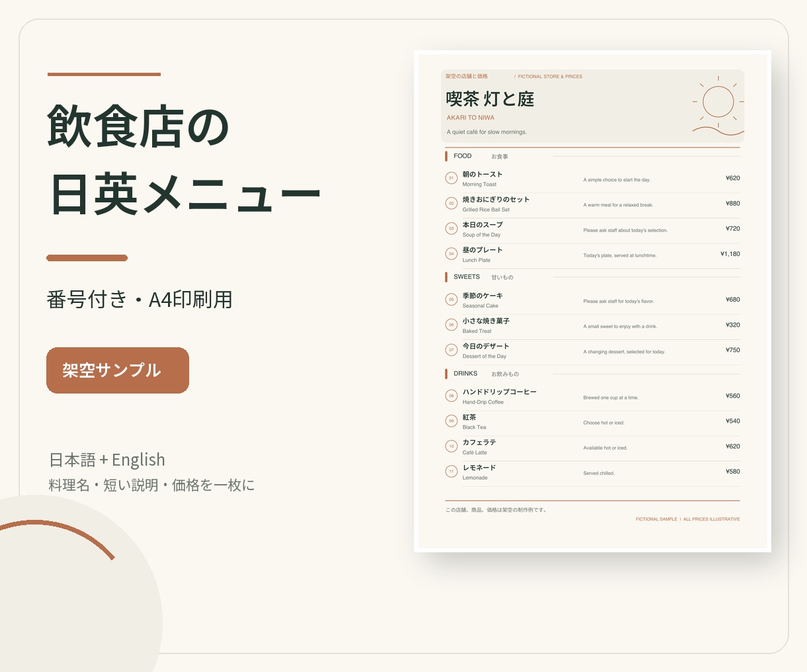Select the 03 circle next to 本日のスープ

point(452,229)
